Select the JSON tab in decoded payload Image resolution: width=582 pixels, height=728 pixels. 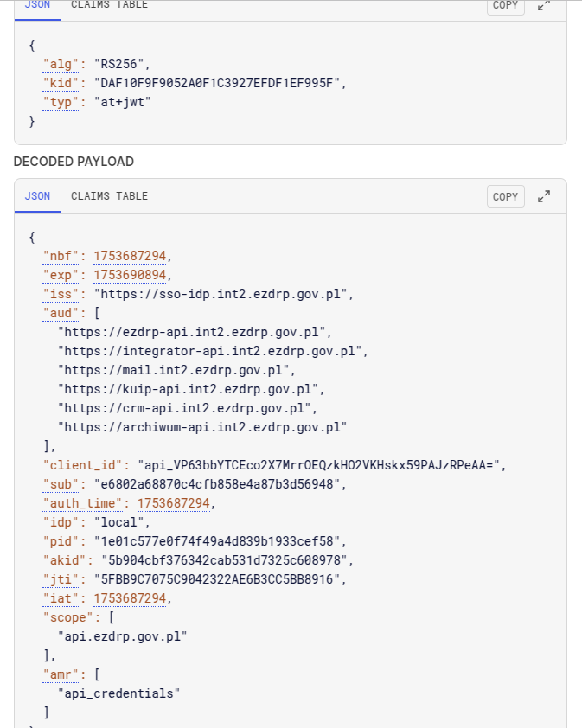[37, 196]
